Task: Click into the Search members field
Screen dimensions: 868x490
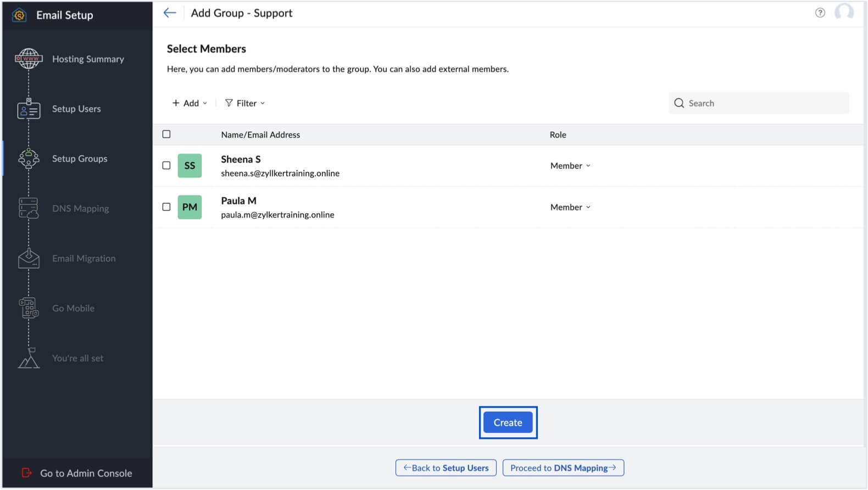Action: click(x=764, y=103)
